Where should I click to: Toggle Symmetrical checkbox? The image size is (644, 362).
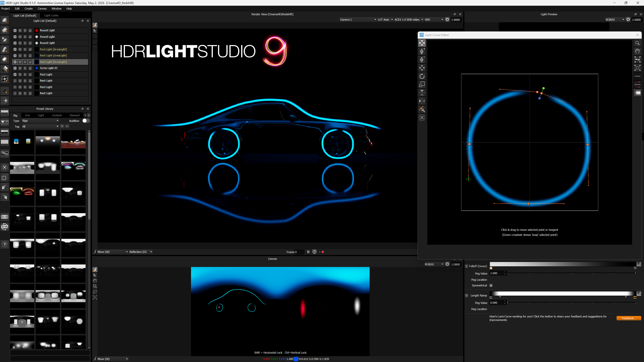(491, 286)
